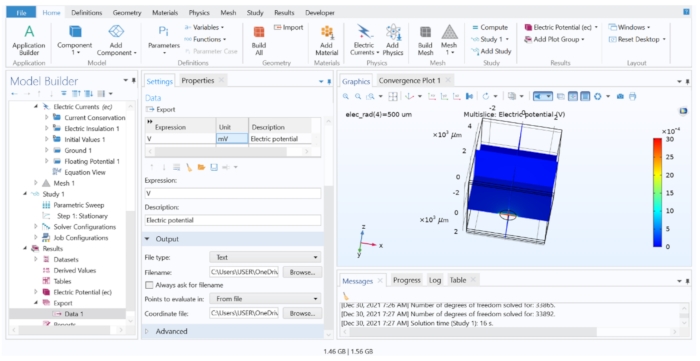Take a snapshot with the camera icon

620,96
